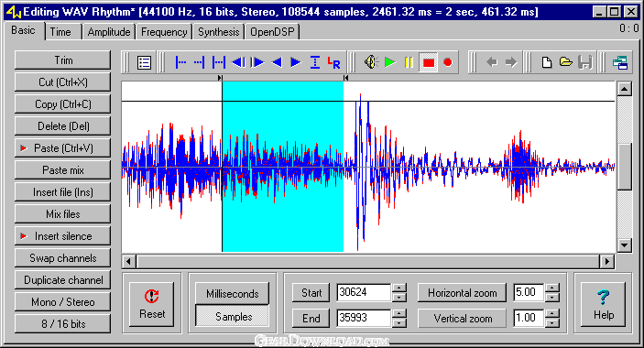The image size is (644, 348).
Task: Click the End button
Action: pos(311,318)
